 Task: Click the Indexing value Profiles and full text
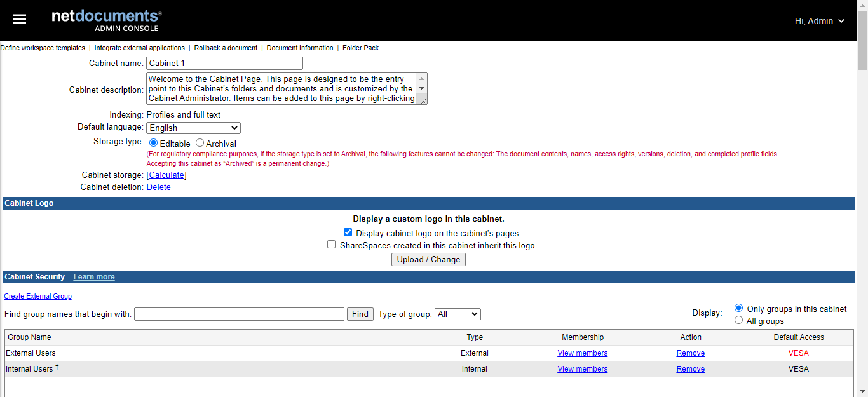[x=184, y=115]
